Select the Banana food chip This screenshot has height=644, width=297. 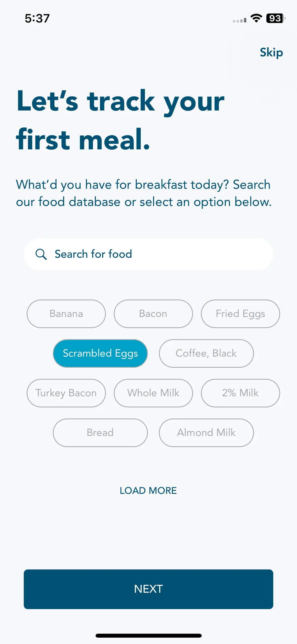[66, 314]
